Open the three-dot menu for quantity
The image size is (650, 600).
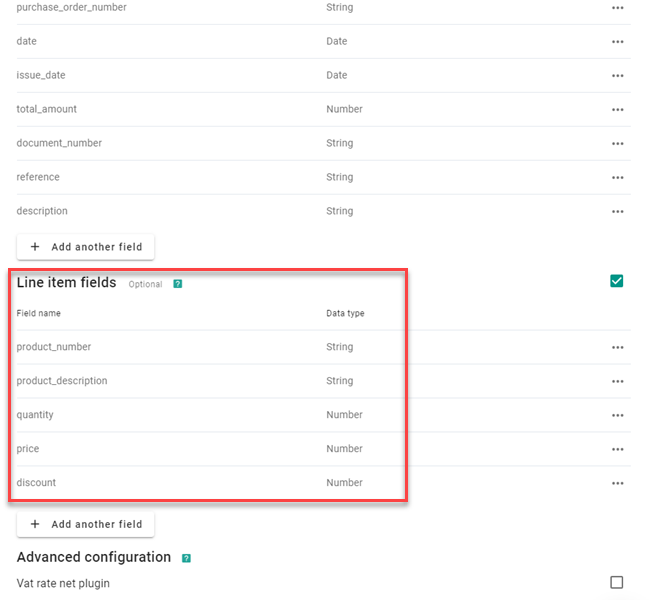click(x=617, y=416)
